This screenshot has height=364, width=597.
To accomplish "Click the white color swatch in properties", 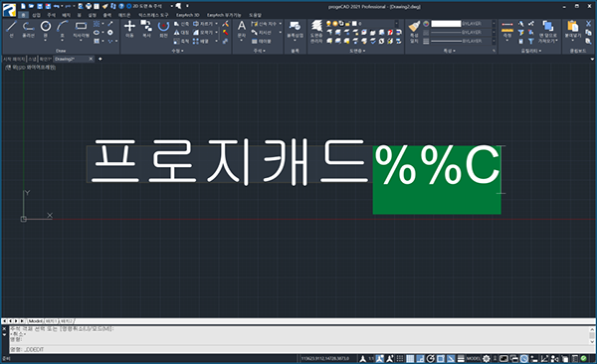I will click(446, 24).
